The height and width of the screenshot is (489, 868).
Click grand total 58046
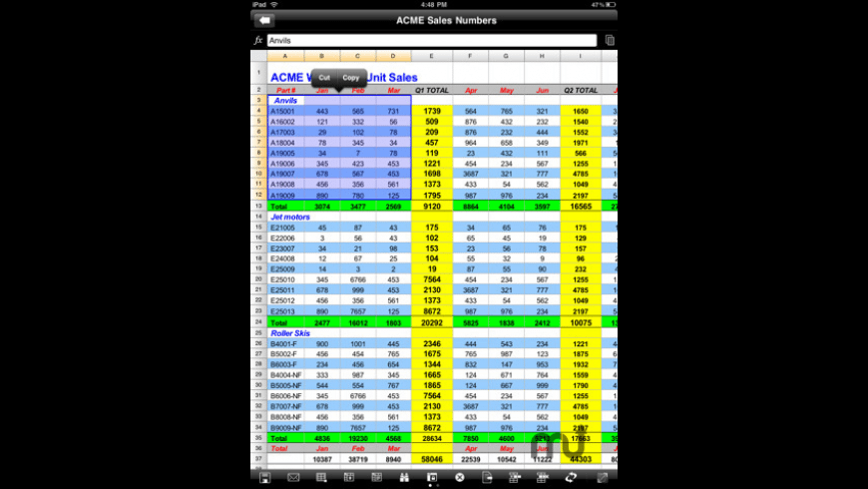pos(432,459)
